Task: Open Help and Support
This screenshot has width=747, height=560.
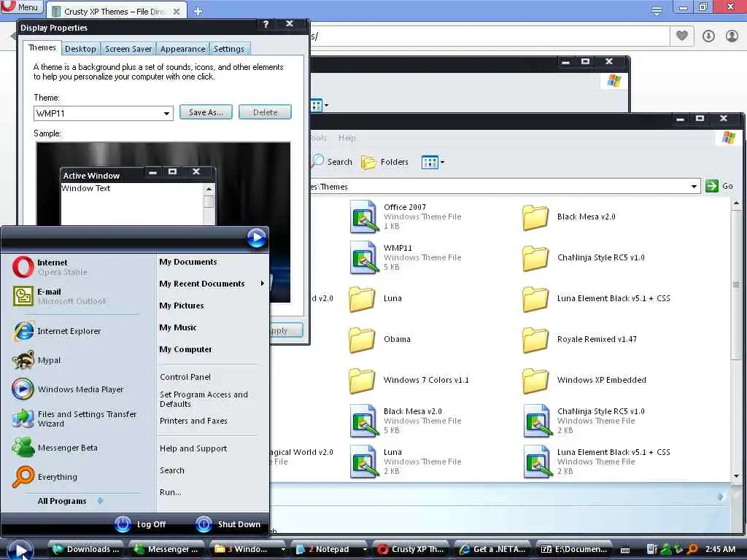Action: [x=193, y=448]
